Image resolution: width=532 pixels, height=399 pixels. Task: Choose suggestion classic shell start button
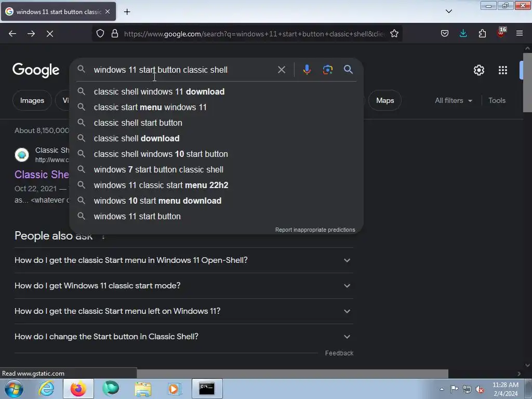click(217, 123)
